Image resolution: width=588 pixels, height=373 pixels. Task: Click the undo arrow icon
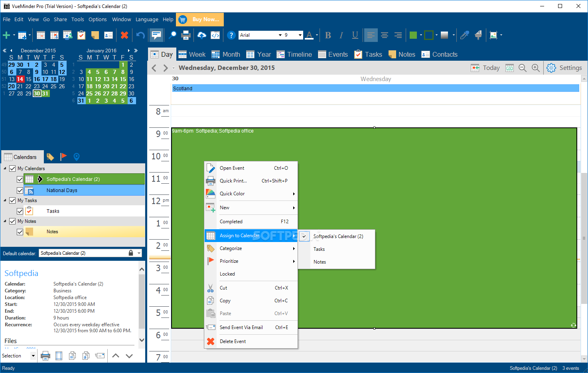pos(140,35)
